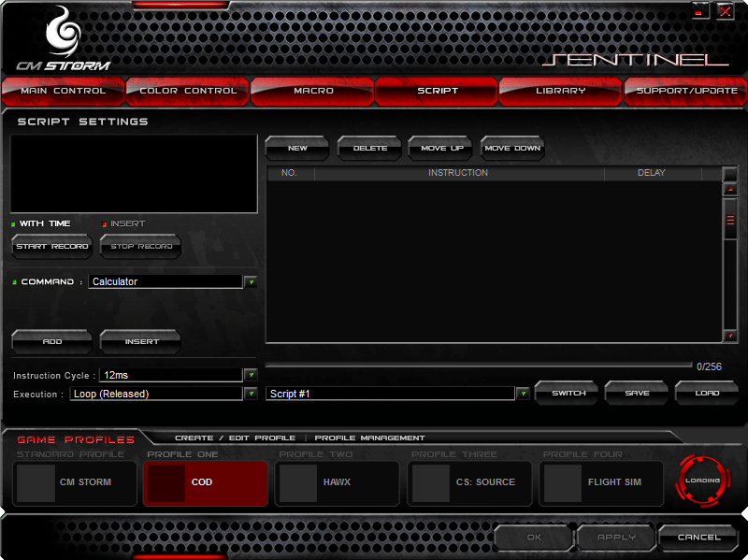Close the Sentinel window

[726, 10]
